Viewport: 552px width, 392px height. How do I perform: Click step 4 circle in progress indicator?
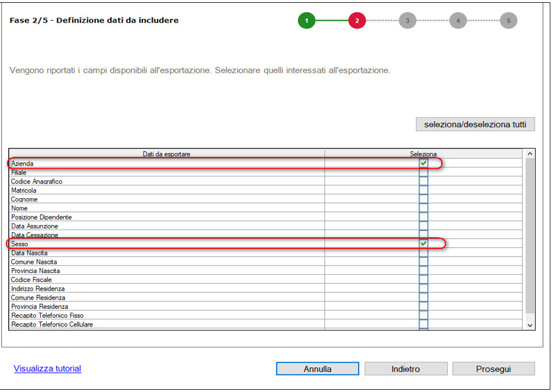tap(458, 20)
